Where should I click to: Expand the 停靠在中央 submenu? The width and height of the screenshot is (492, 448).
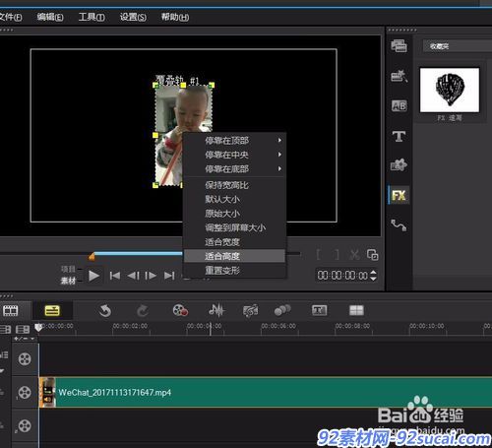click(x=234, y=155)
